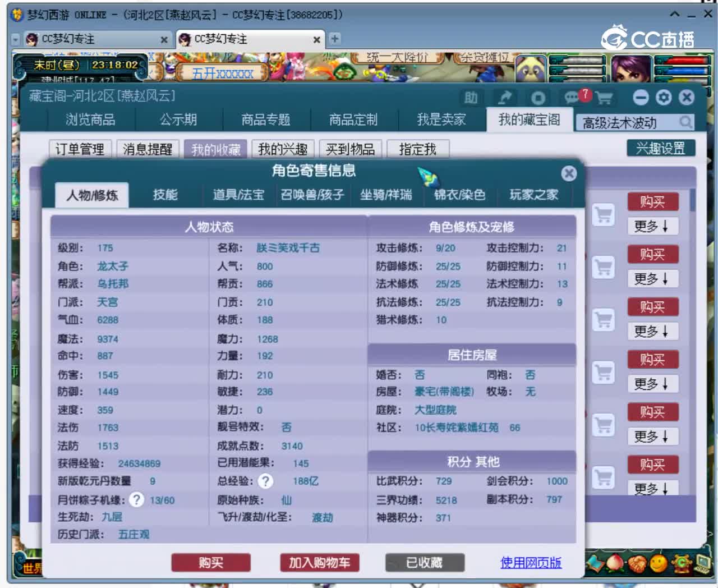718x588 pixels.
Task: Open the 消息提醒 sub-tab
Action: pos(148,149)
